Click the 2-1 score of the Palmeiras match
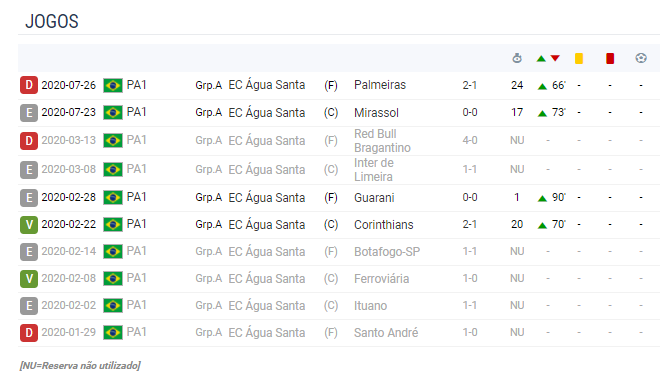660x377 pixels. (469, 85)
